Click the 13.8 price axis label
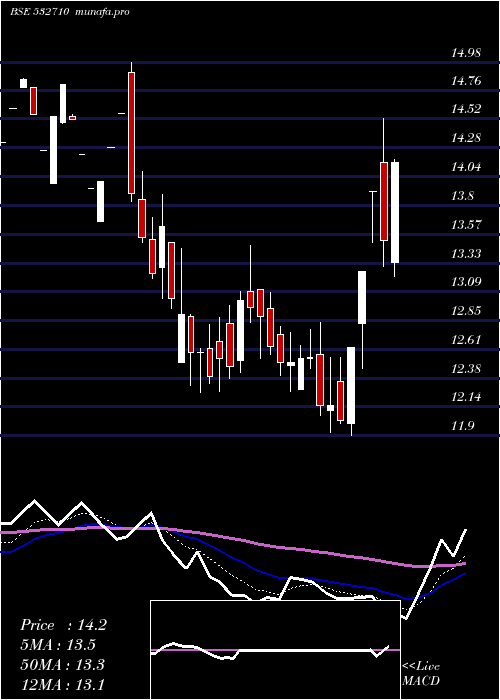Image resolution: width=500 pixels, height=700 pixels. pos(462,196)
